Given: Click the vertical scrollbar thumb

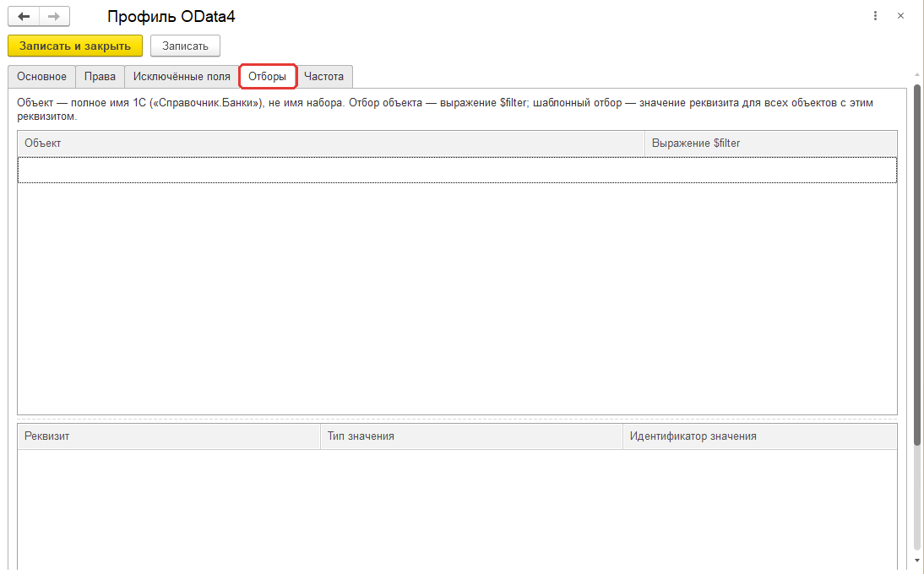Looking at the screenshot, I should pyautogui.click(x=917, y=265).
